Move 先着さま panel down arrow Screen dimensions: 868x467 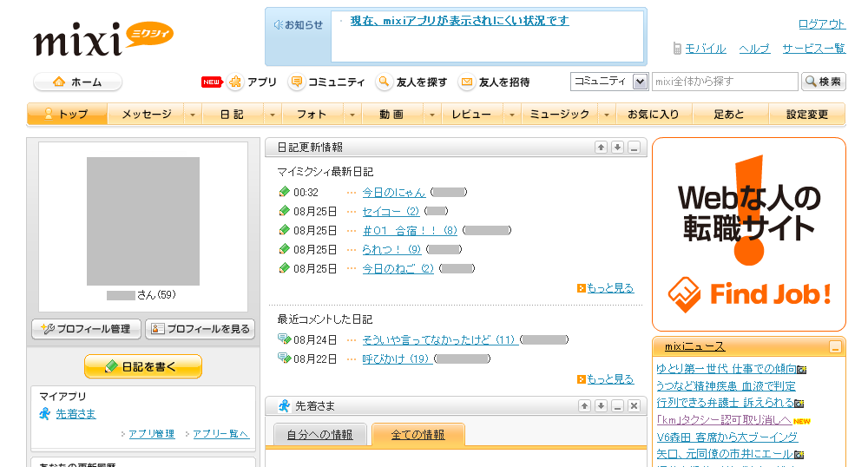(x=602, y=406)
